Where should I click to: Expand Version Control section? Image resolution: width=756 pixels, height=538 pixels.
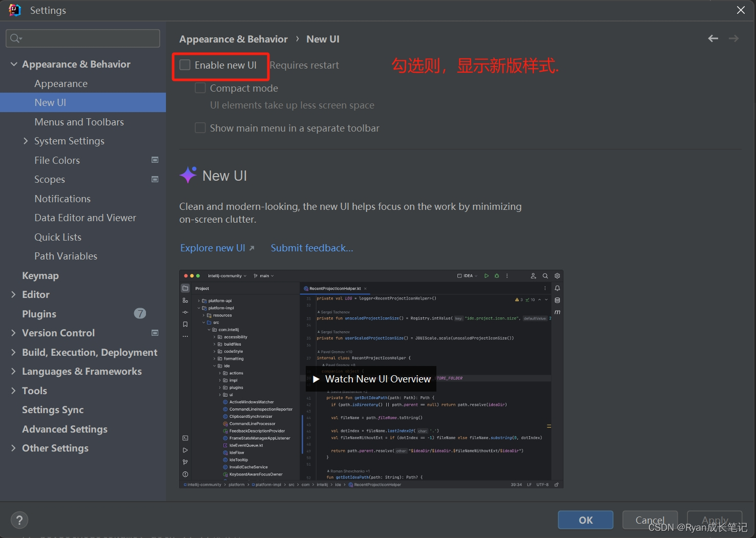[x=14, y=333]
